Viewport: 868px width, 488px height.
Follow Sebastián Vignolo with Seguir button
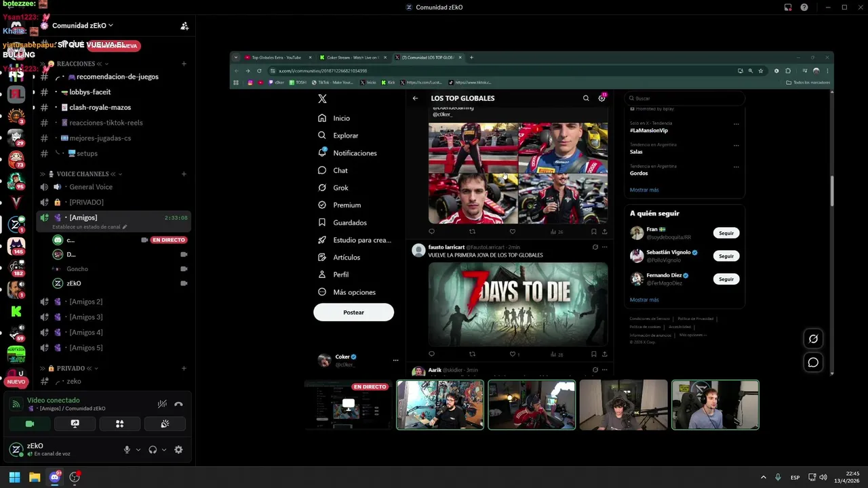click(726, 256)
